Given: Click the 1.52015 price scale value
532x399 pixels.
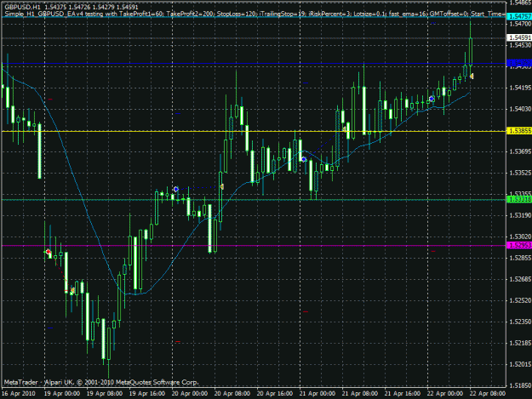Looking at the screenshot, I should pyautogui.click(x=520, y=364).
